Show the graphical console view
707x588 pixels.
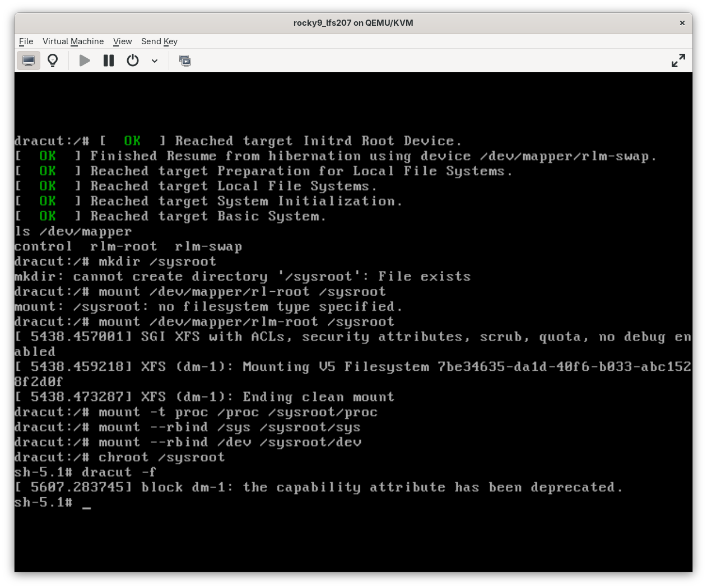pos(28,60)
